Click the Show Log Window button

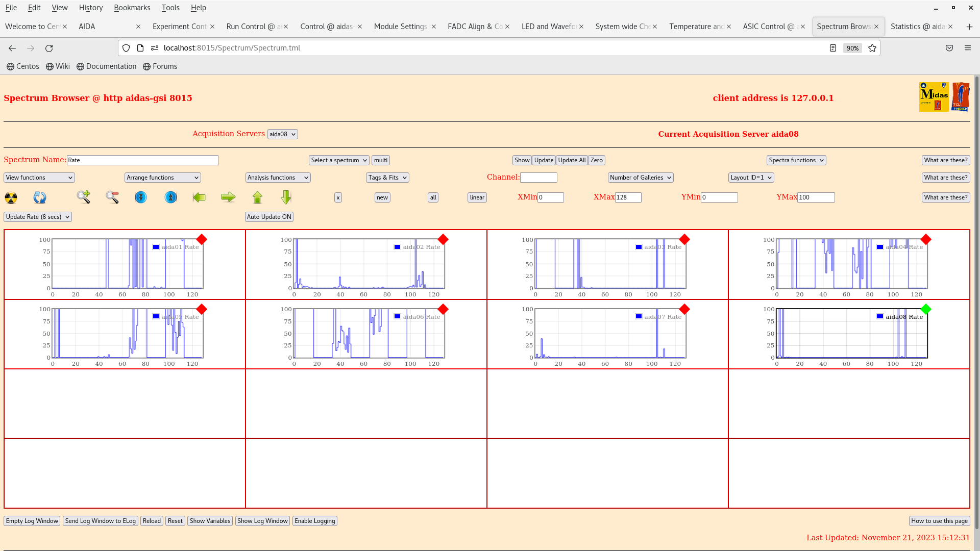click(262, 521)
